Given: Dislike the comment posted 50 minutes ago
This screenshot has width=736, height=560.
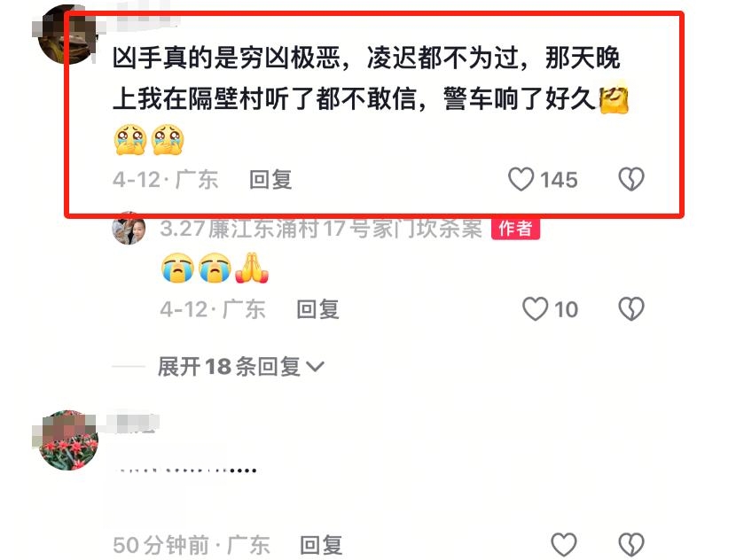Looking at the screenshot, I should tap(631, 545).
